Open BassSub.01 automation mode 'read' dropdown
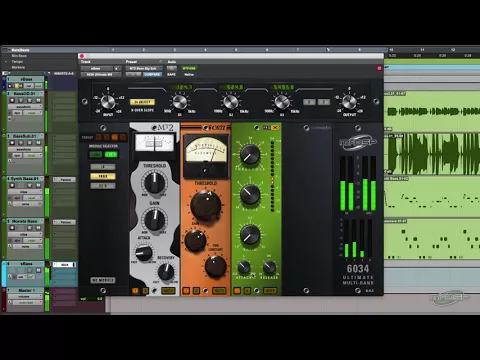Screen dimensions: 480x360 point(33,156)
